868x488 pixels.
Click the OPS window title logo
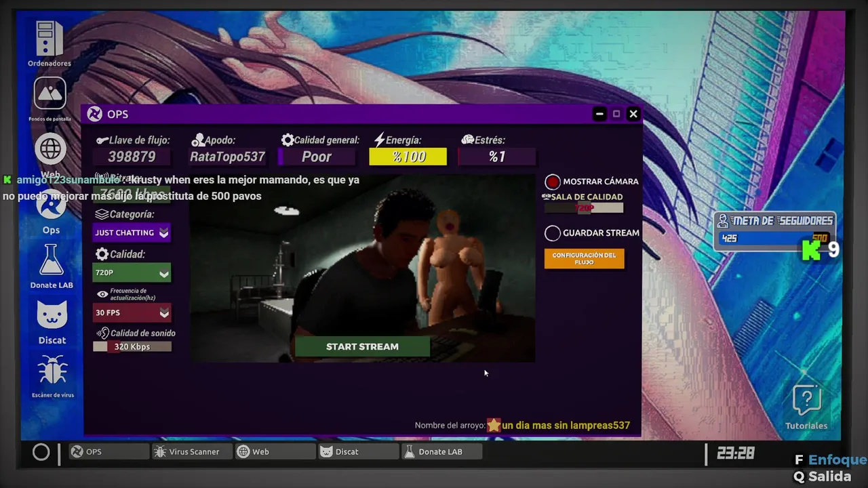click(95, 114)
